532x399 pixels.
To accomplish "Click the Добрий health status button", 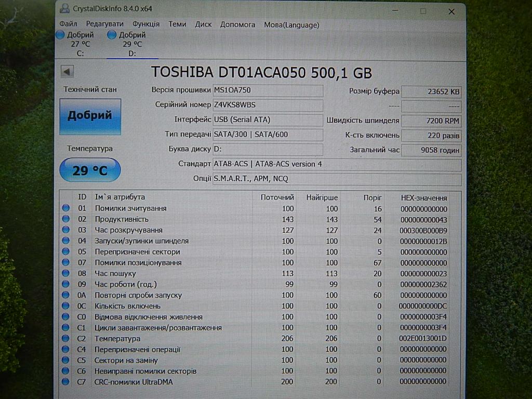I will tap(90, 116).
